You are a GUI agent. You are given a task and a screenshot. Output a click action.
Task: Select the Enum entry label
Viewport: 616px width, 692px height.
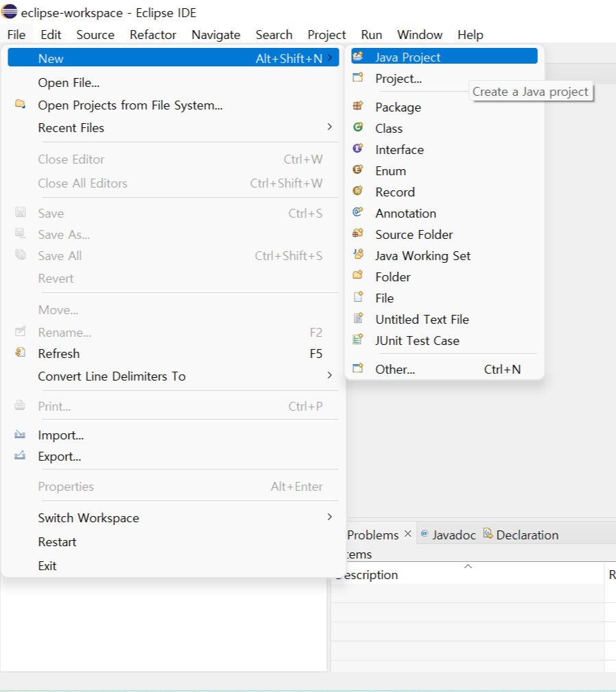point(391,171)
